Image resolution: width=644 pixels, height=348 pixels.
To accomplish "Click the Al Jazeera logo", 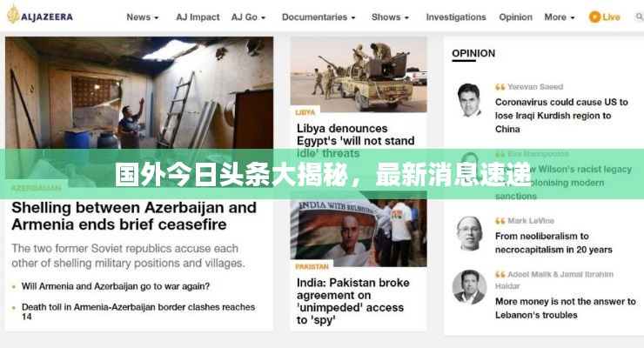I will point(40,16).
